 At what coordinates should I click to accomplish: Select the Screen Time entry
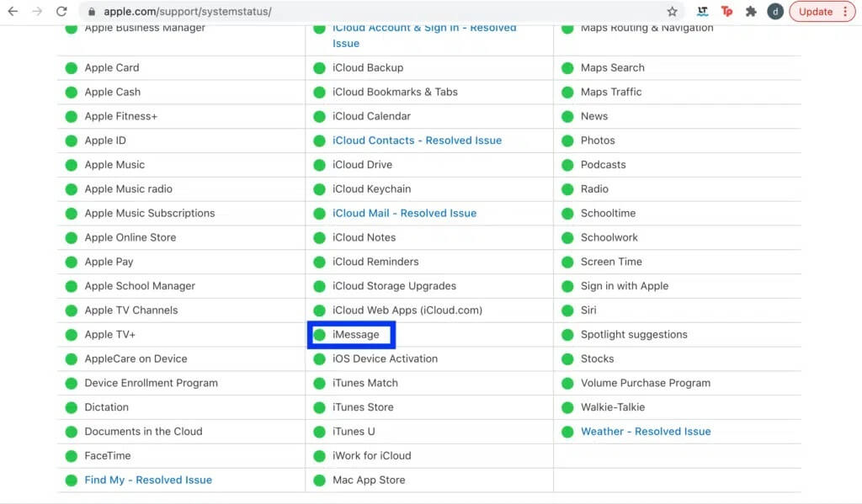[611, 262]
